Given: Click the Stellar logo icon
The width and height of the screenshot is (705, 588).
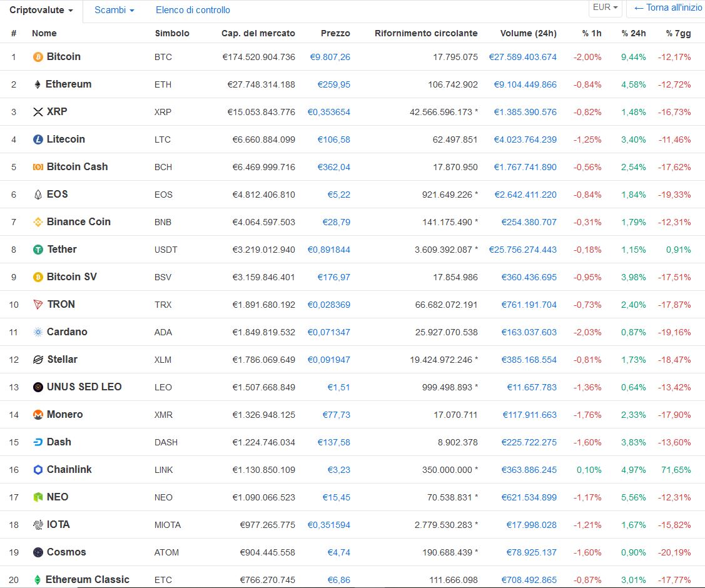Looking at the screenshot, I should click(38, 360).
